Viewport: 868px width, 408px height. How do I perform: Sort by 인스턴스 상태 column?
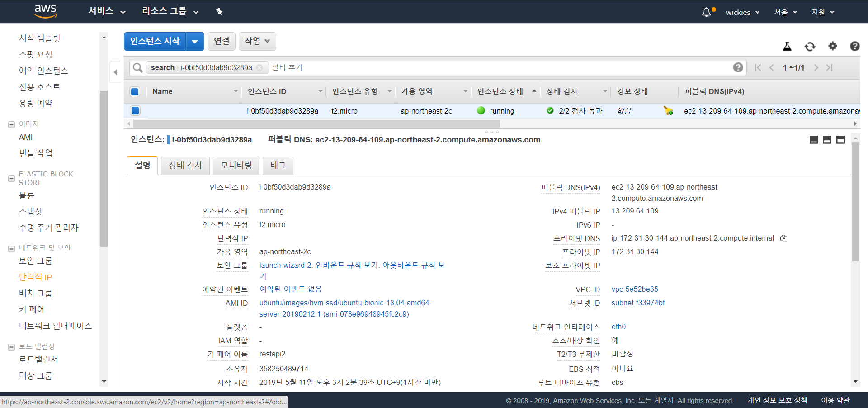[506, 91]
